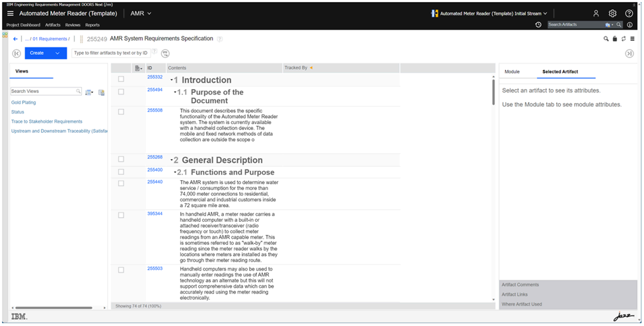This screenshot has height=326, width=644.
Task: Open the user profile icon
Action: (596, 14)
